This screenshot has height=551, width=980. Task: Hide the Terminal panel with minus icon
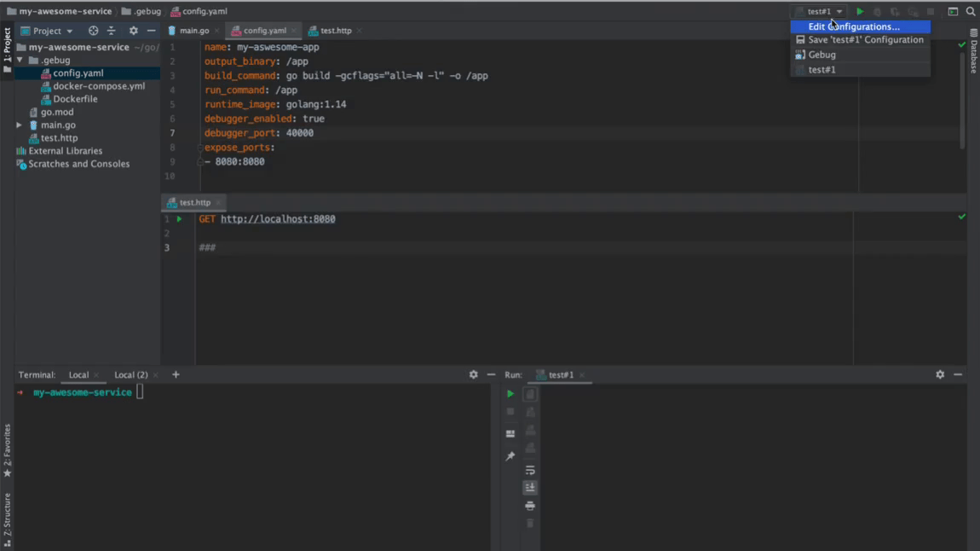click(491, 374)
